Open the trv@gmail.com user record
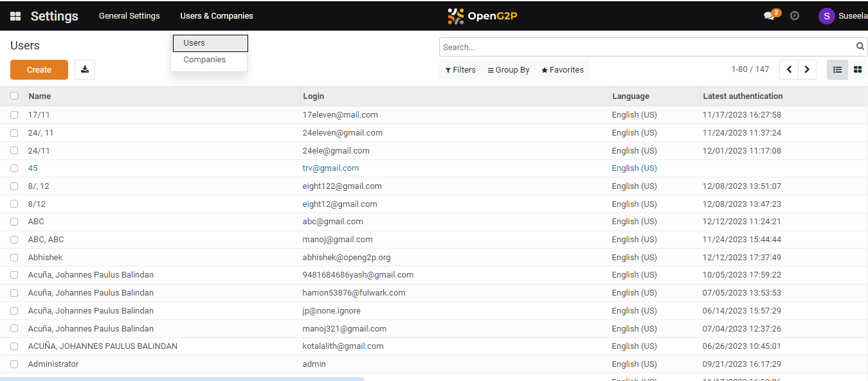Viewport: 868px width, 381px height. click(330, 168)
